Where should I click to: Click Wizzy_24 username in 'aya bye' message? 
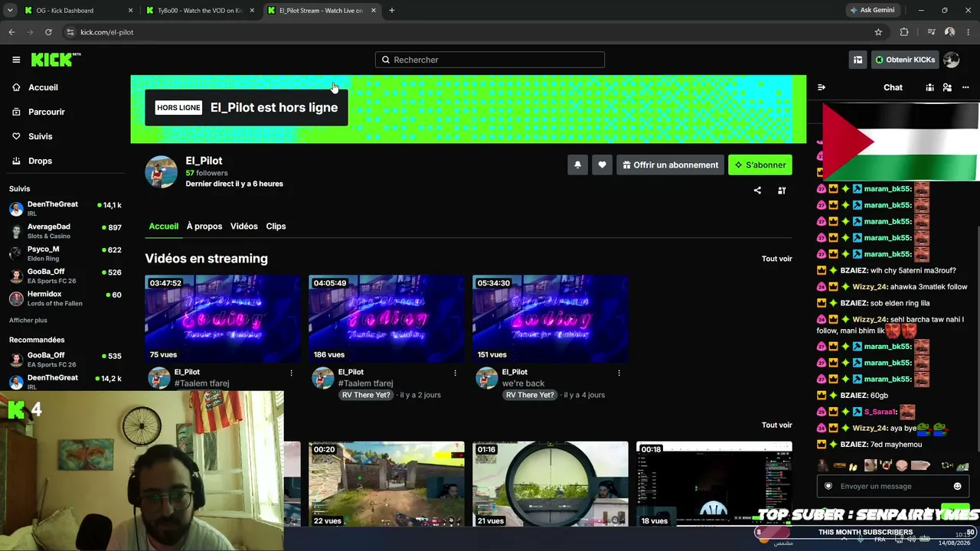click(x=870, y=429)
